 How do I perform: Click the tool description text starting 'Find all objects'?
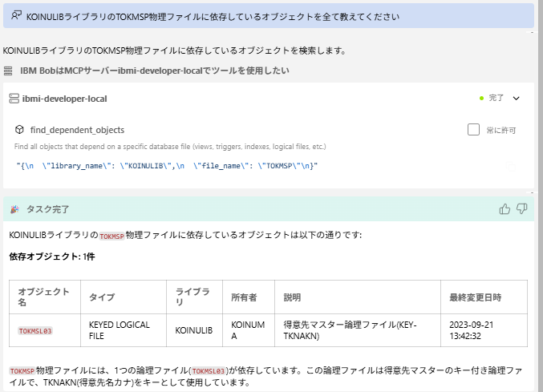(x=170, y=147)
